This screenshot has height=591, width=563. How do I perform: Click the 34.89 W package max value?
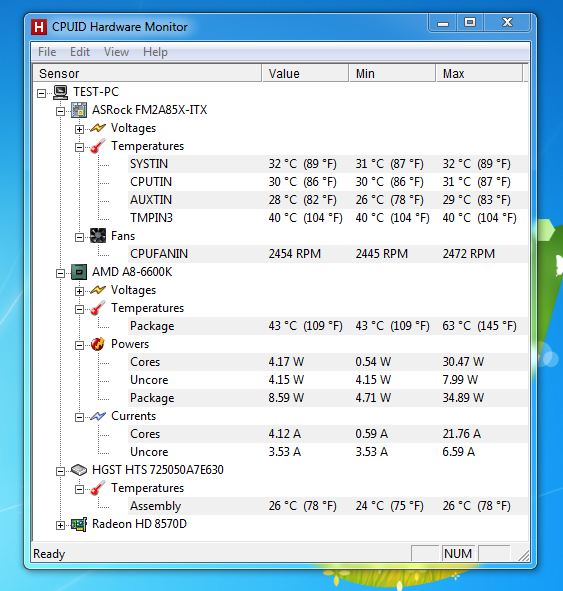click(x=463, y=398)
